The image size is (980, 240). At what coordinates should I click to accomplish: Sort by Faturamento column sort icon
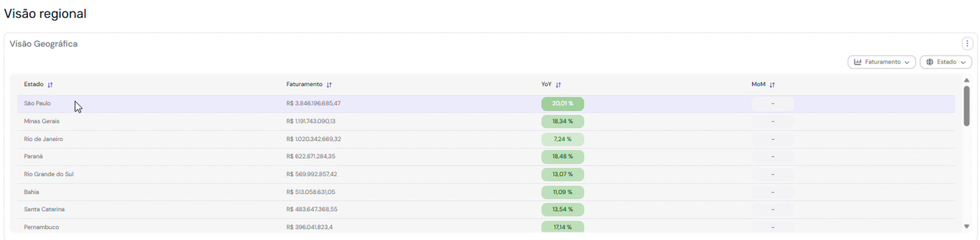329,84
